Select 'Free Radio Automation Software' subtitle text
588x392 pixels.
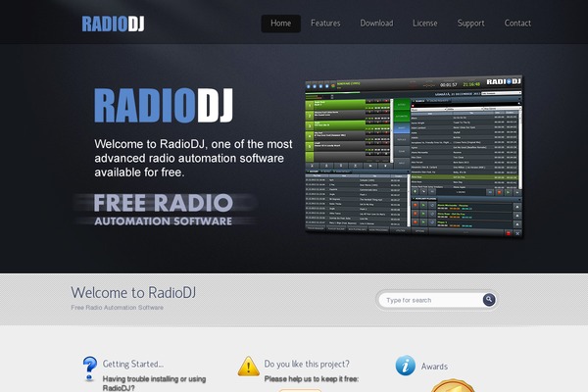pyautogui.click(x=117, y=308)
